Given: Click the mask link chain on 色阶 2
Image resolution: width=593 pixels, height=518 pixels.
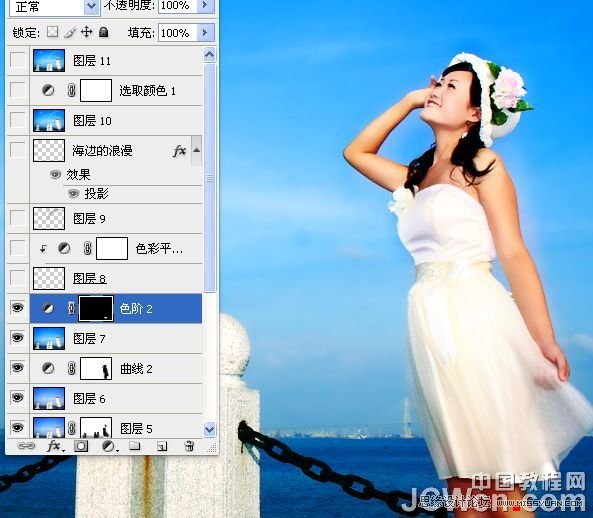Looking at the screenshot, I should coord(72,309).
